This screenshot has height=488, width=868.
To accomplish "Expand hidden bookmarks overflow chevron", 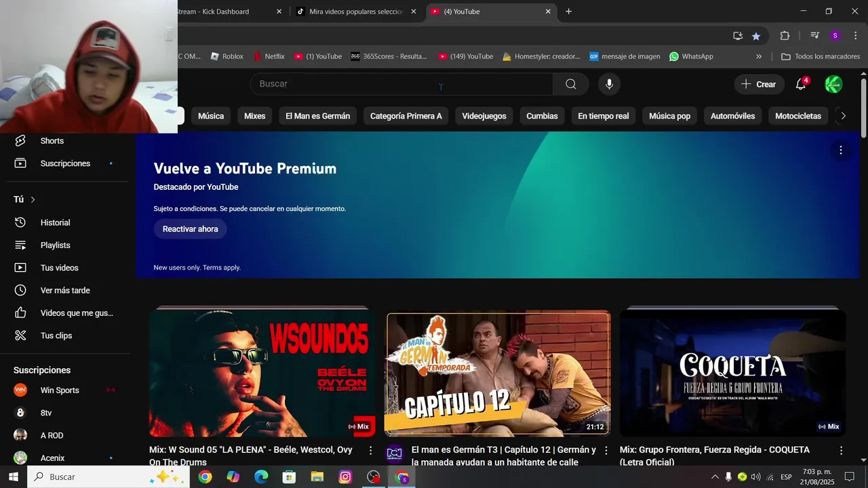I will (759, 57).
